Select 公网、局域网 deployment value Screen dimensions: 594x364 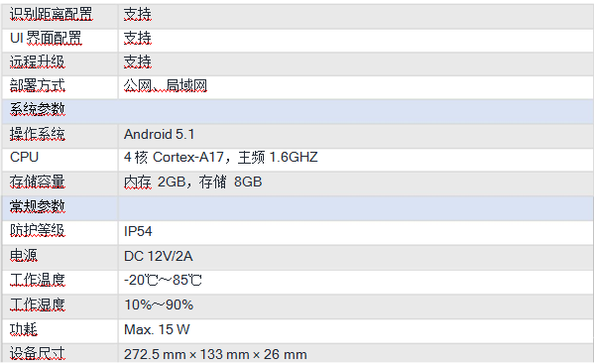(166, 85)
